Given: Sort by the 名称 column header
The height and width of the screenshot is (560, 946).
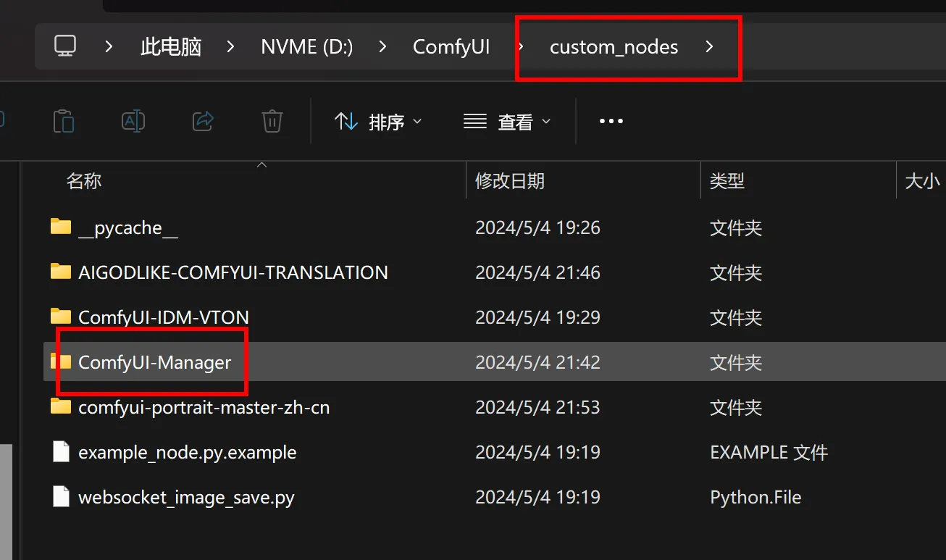Looking at the screenshot, I should 84,181.
